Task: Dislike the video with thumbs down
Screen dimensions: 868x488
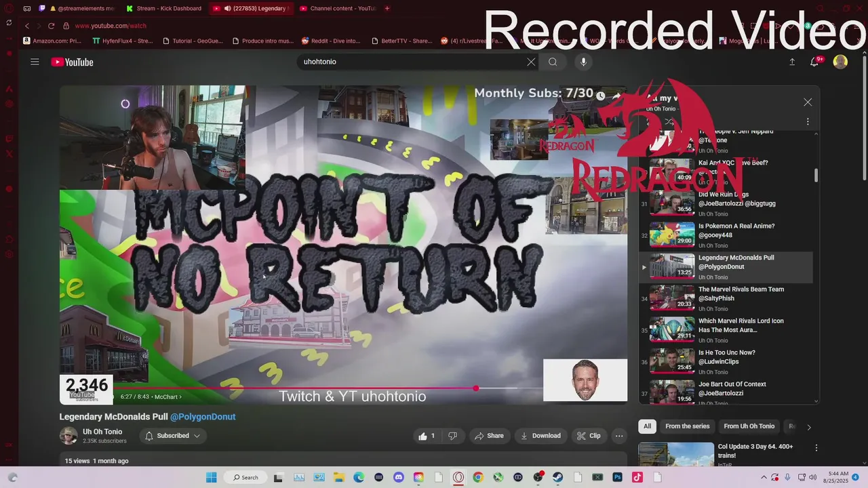Action: tap(452, 436)
